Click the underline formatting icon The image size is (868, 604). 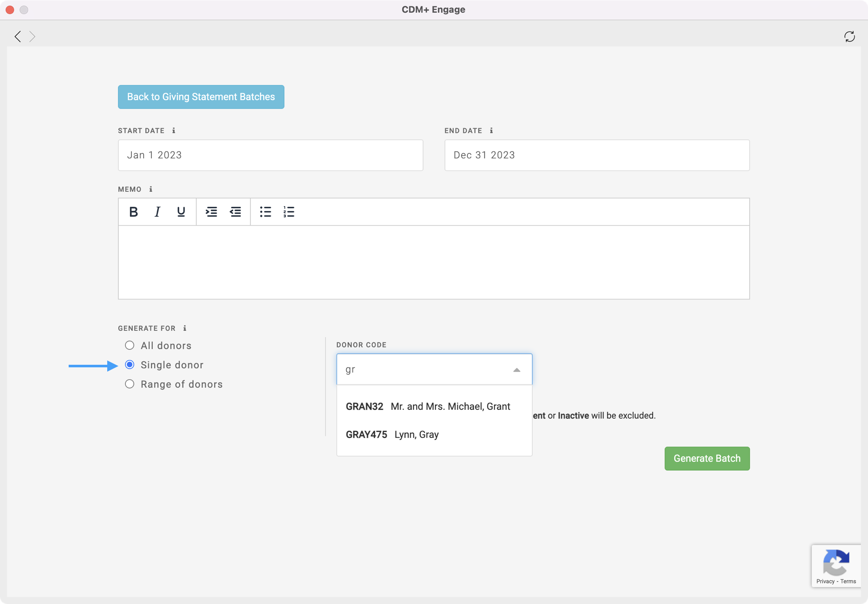(x=181, y=212)
